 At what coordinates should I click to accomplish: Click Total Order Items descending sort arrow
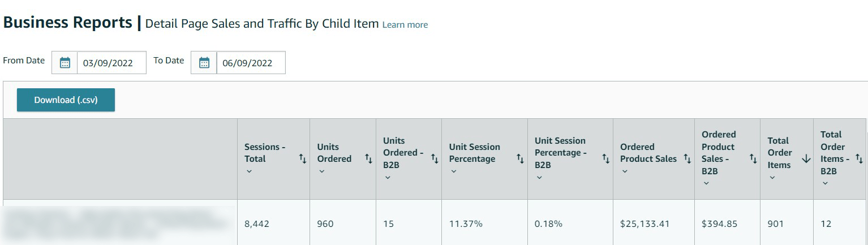[x=806, y=159]
